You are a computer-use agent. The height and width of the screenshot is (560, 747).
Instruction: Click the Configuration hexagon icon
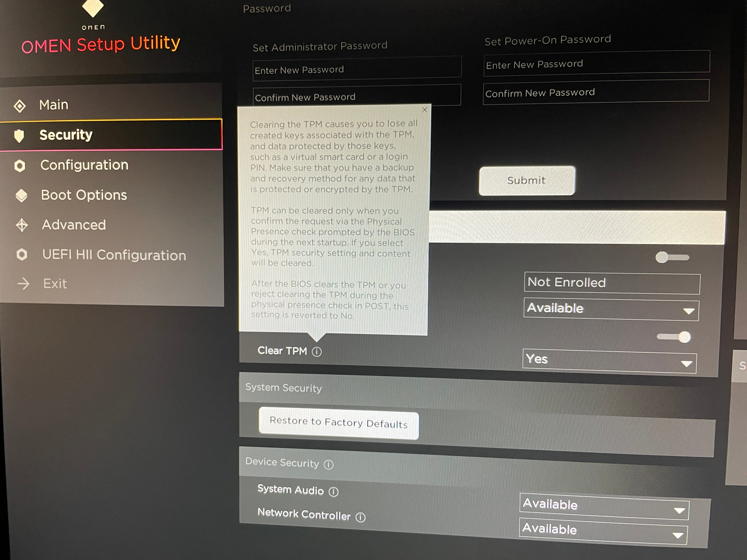20,166
